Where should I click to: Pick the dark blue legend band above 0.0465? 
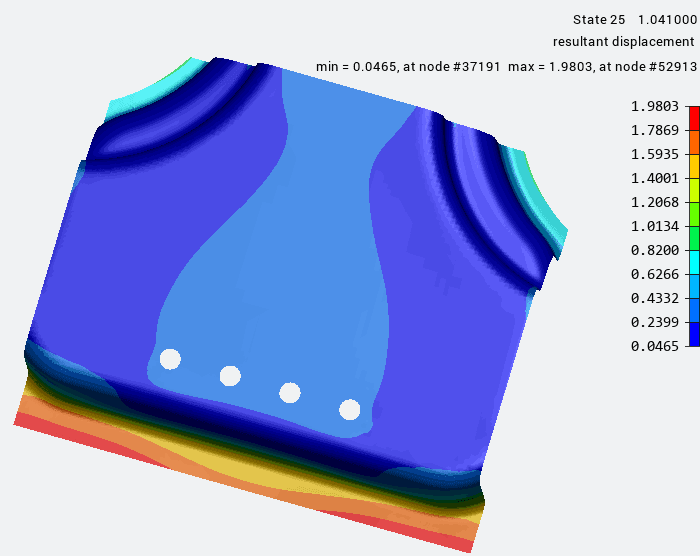(695, 334)
